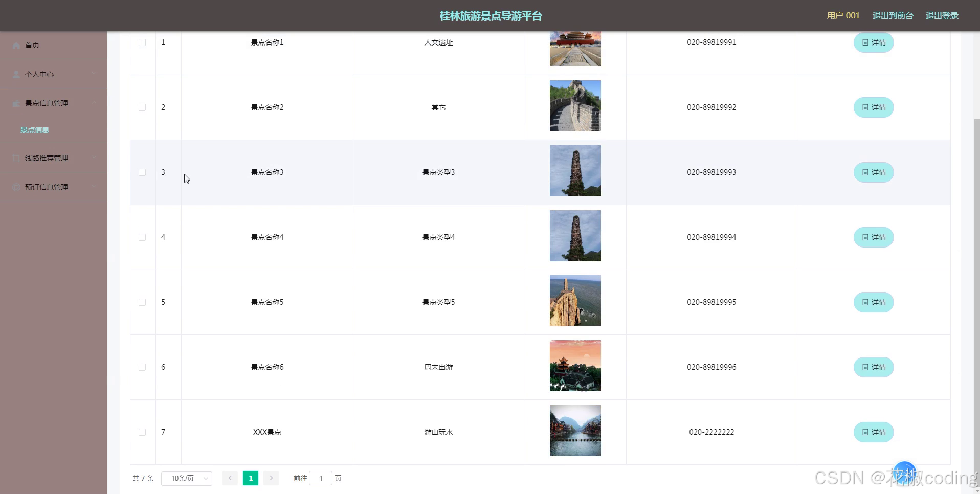
Task: Collapse the 景点信息管理 sidebar section
Action: point(54,103)
